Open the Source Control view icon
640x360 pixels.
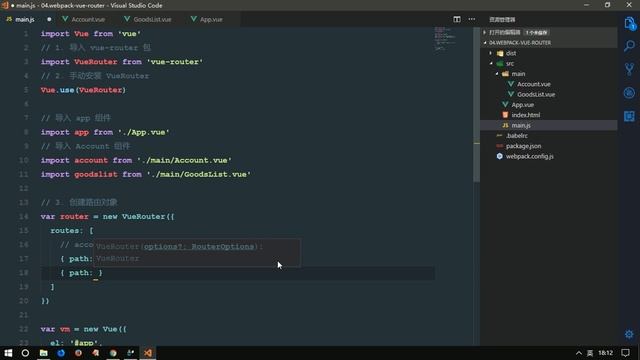(629, 69)
